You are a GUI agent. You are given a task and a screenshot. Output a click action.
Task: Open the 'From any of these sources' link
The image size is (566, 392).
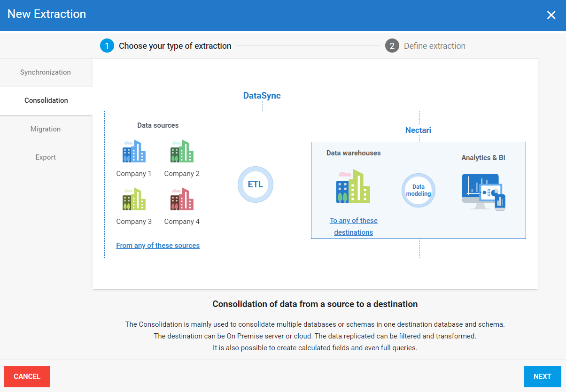tap(158, 246)
